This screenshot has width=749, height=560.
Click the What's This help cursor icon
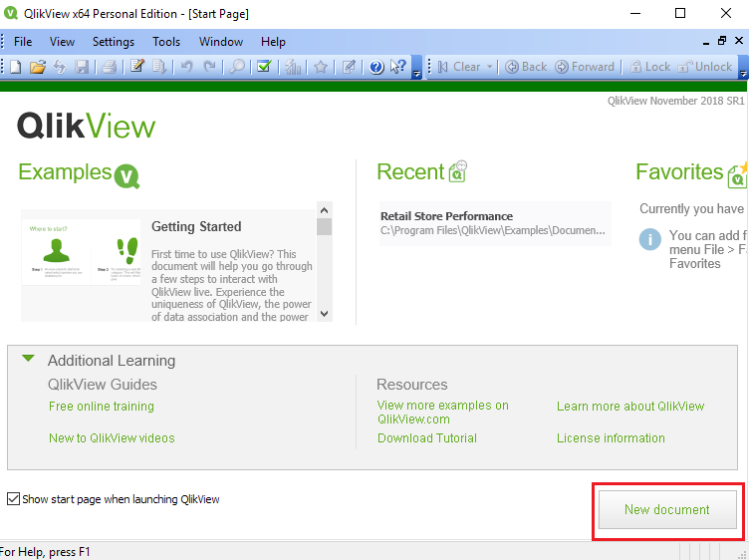[398, 67]
